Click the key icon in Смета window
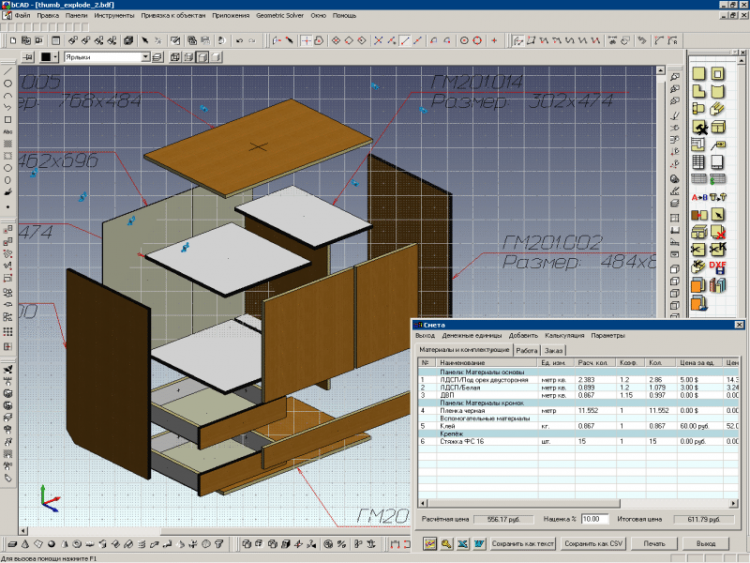The width and height of the screenshot is (750, 563). tap(446, 543)
